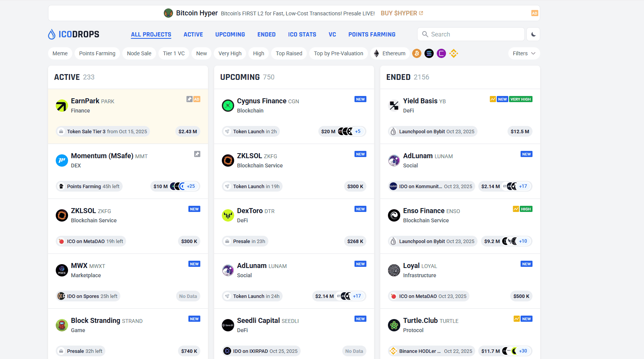Click the Yield Basis trending chart icon
The image size is (644, 359).
point(493,99)
